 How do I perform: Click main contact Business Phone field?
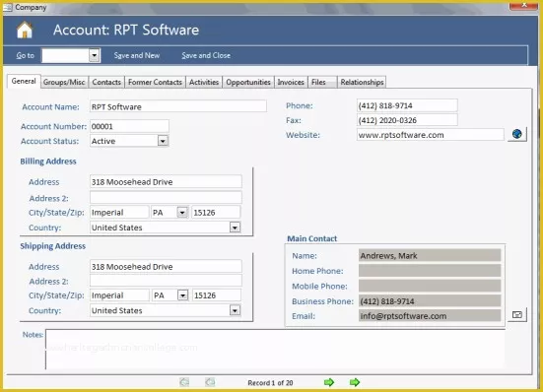tap(430, 301)
